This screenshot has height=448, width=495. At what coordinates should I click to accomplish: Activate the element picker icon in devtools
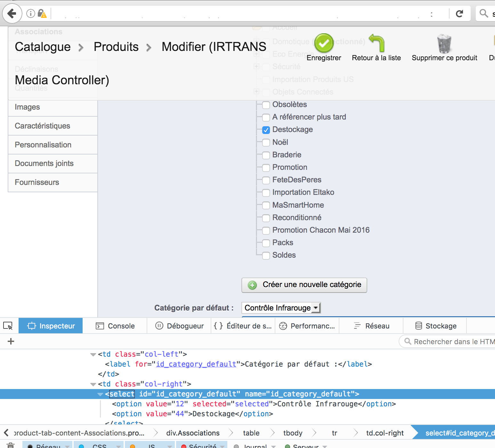coord(8,326)
